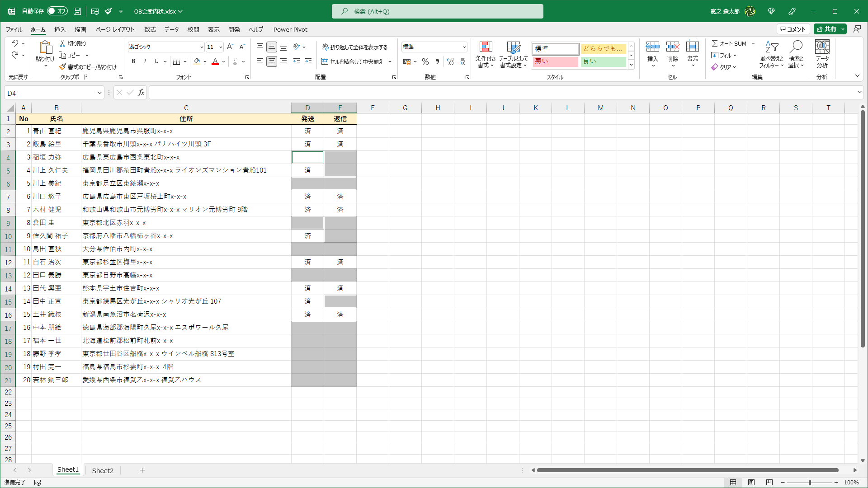Click the Comments button

pos(793,29)
